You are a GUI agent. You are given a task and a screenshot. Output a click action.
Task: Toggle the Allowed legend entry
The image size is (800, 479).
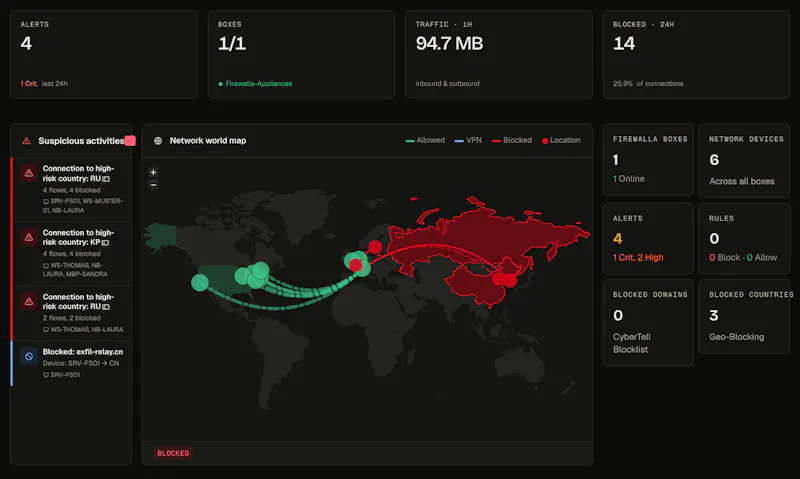pos(425,140)
